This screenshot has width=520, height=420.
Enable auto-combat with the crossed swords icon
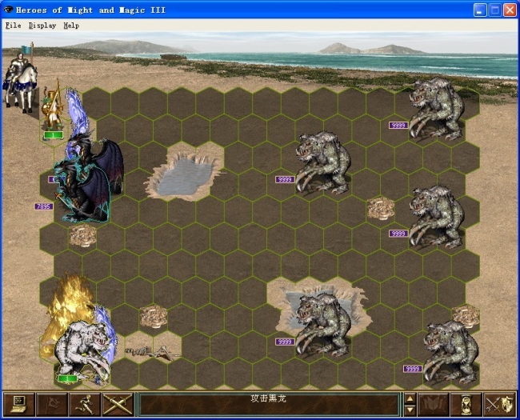click(x=118, y=405)
